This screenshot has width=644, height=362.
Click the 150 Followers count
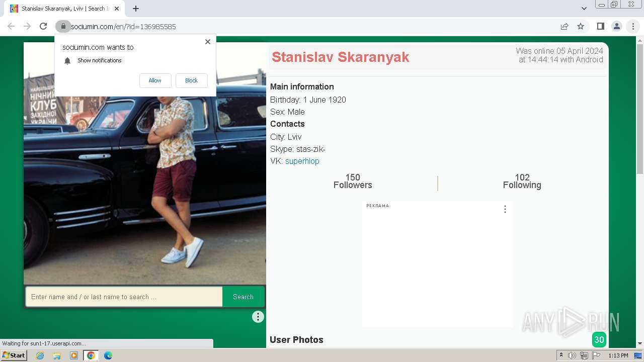[x=353, y=181]
